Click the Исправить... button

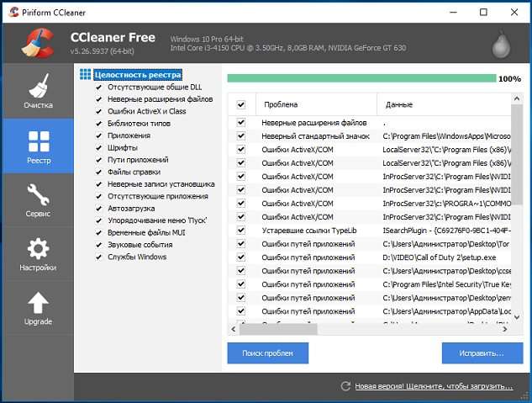[x=482, y=353]
